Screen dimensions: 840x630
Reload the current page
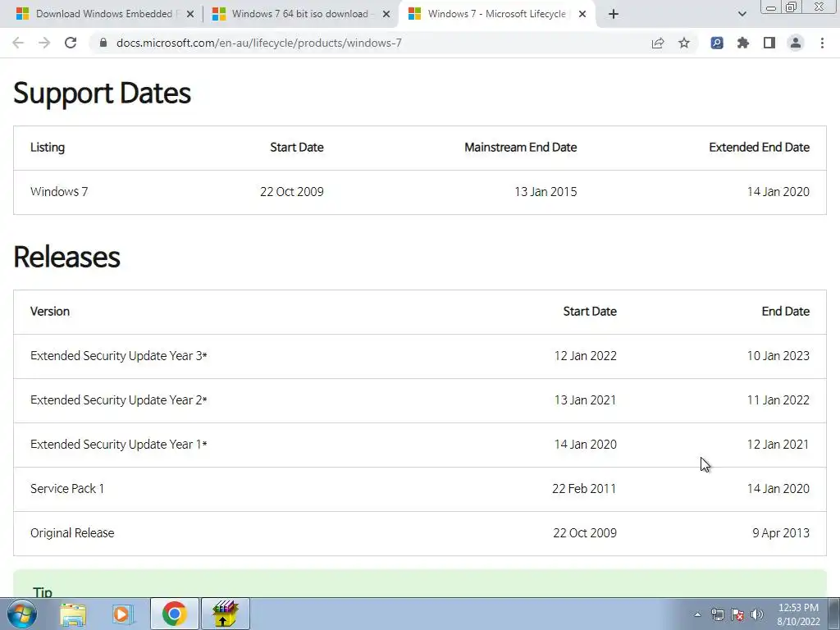tap(71, 43)
